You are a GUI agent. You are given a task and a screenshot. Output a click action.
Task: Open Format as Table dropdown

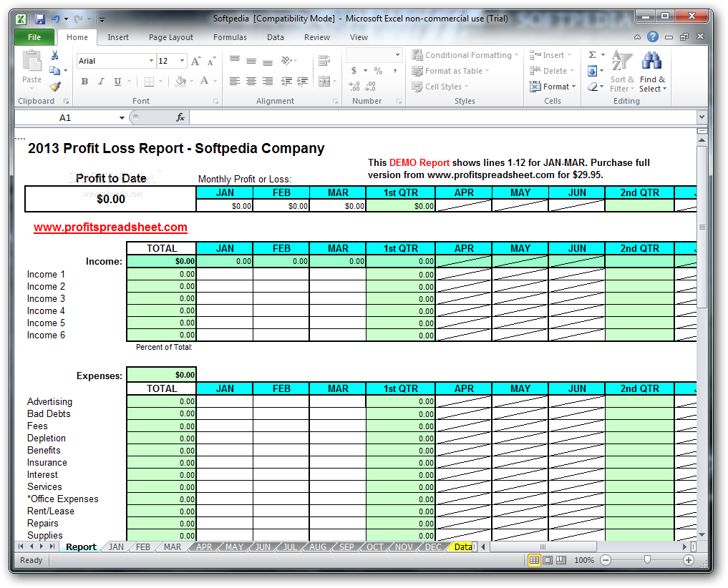(x=451, y=71)
